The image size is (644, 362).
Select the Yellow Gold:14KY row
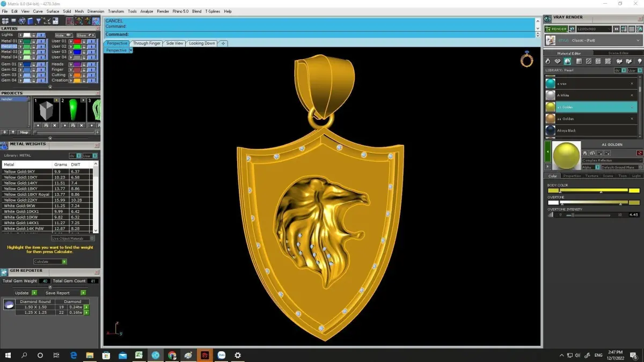[47, 183]
